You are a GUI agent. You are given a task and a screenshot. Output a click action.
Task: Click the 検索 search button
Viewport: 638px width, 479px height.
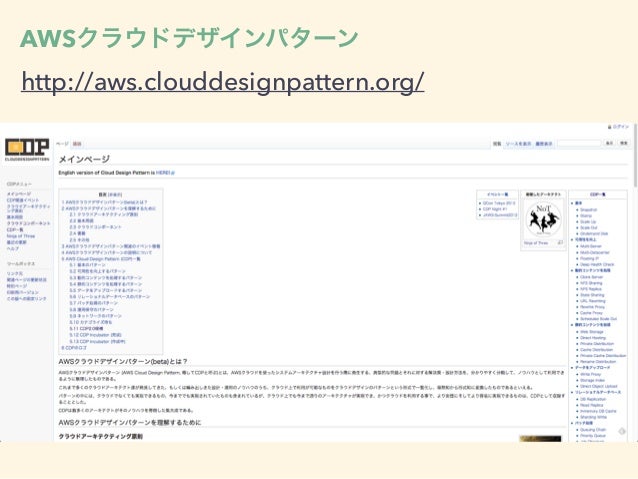(623, 143)
